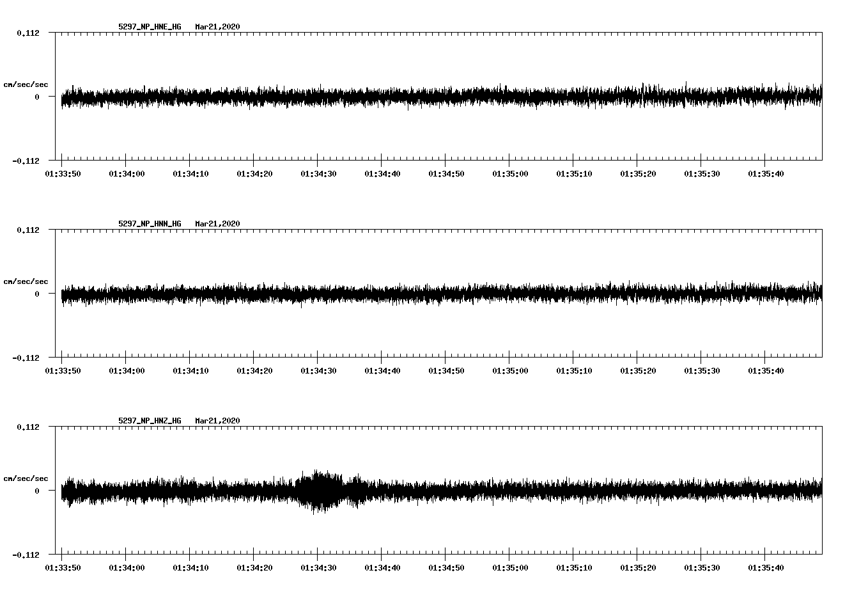Viewport: 868px width, 591px height.
Task: Click the 5297_NP_HNN_HG channel title
Action: pyautogui.click(x=150, y=224)
